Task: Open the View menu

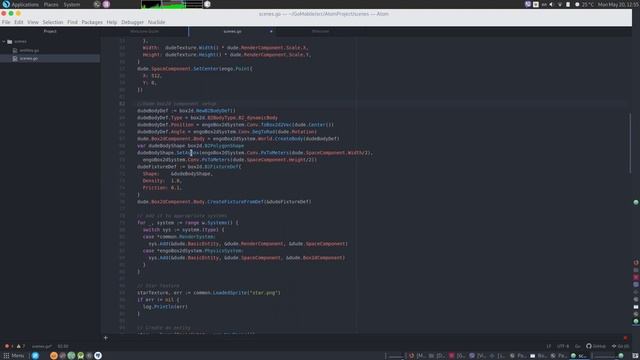Action: pos(33,22)
